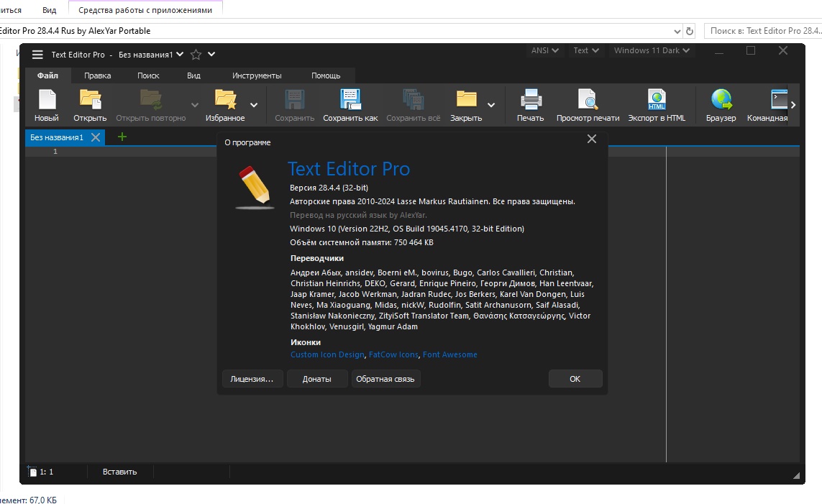
Task: Click the Reopen folder icon
Action: click(151, 99)
